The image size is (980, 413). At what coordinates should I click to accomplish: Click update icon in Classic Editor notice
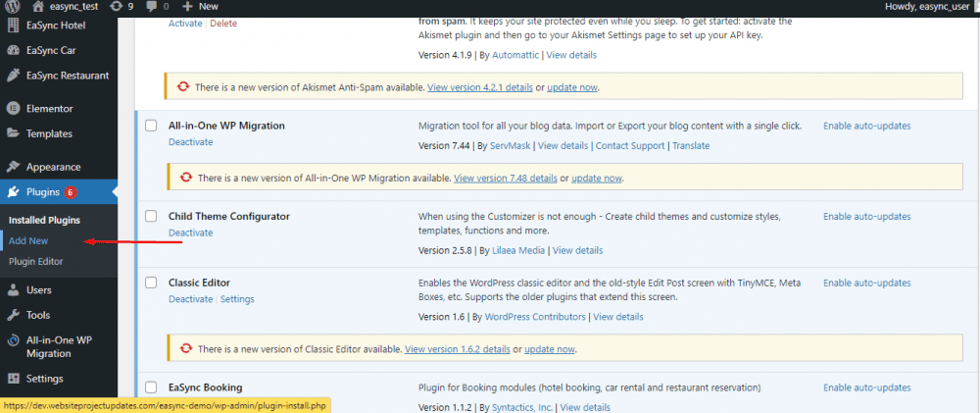(x=185, y=348)
